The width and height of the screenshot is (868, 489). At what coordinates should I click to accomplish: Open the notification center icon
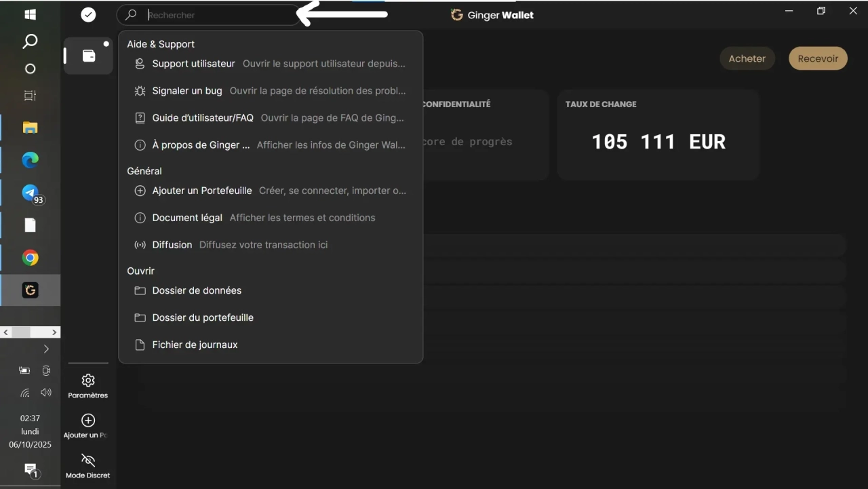tap(31, 469)
